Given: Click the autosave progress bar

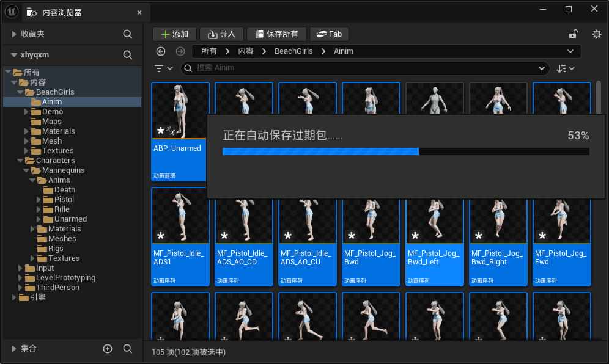Looking at the screenshot, I should (406, 151).
